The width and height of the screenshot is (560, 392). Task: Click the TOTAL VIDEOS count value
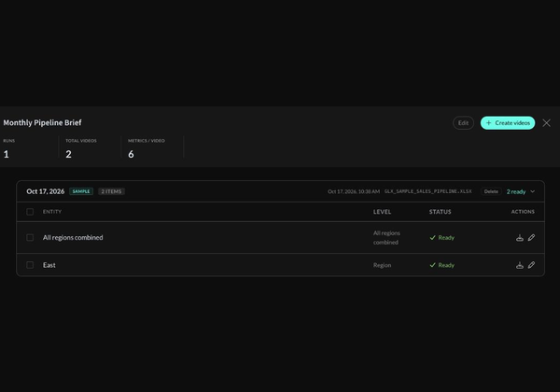tap(68, 154)
